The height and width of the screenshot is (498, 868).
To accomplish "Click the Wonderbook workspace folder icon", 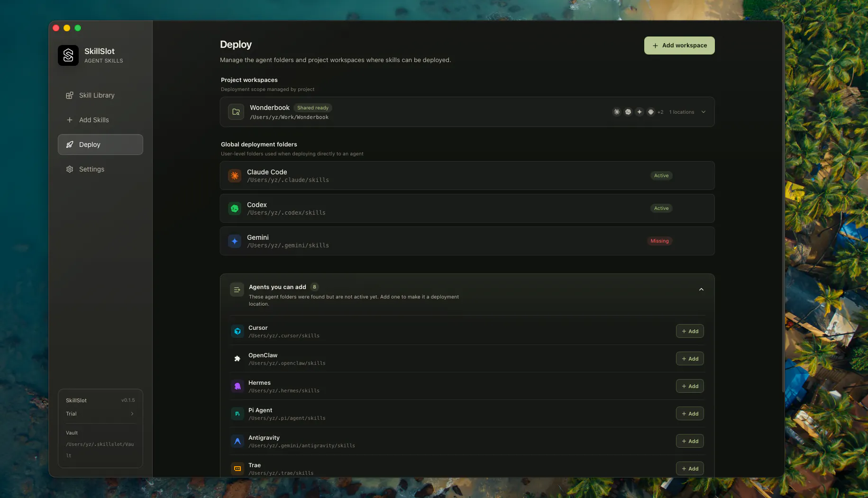I will pyautogui.click(x=236, y=112).
